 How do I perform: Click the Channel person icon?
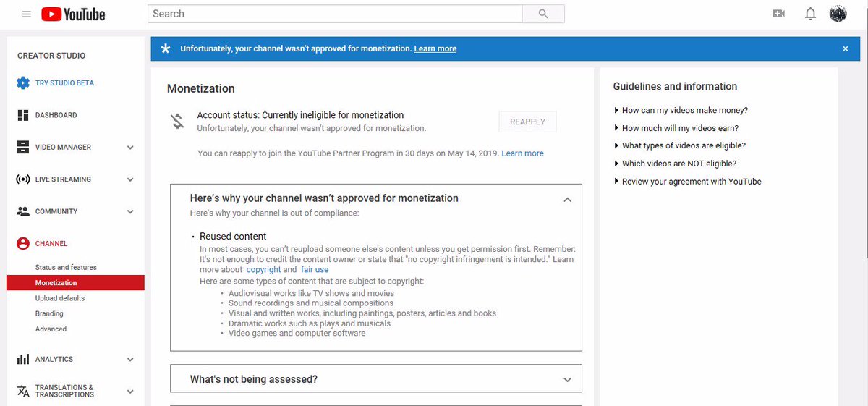pos(23,244)
